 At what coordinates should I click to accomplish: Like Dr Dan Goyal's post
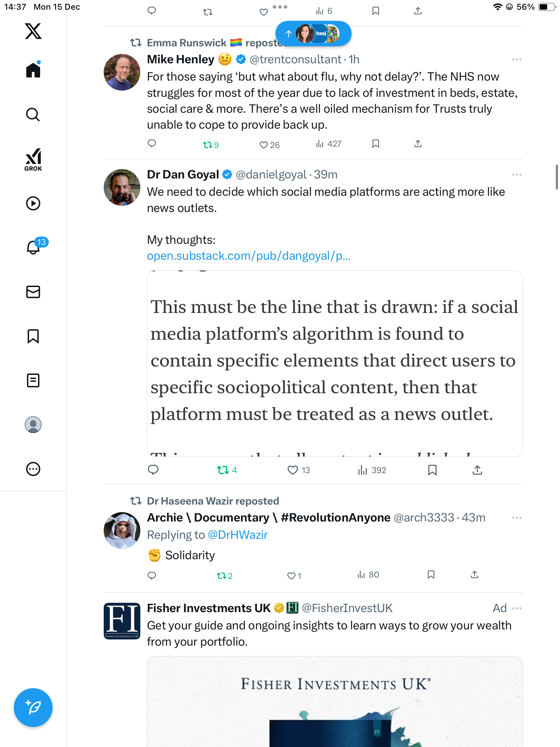tap(293, 470)
